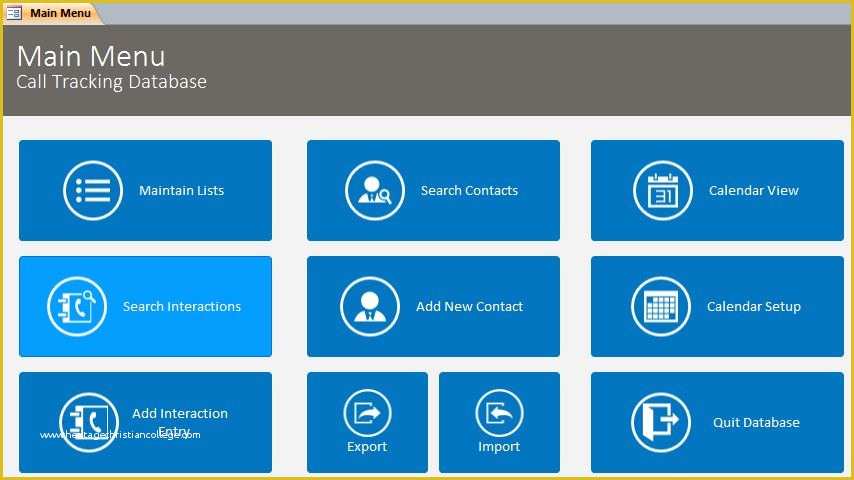Select the Search Interactions label
The width and height of the screenshot is (854, 480).
[181, 307]
